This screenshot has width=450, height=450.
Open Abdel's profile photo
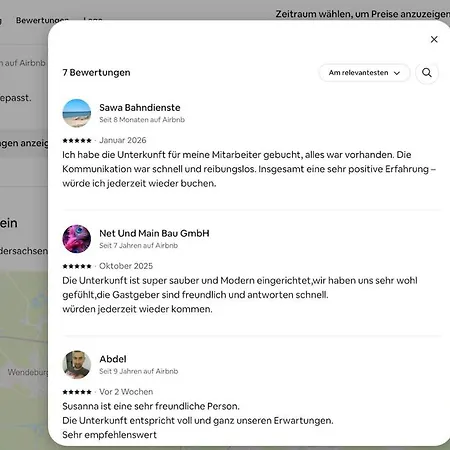77,364
